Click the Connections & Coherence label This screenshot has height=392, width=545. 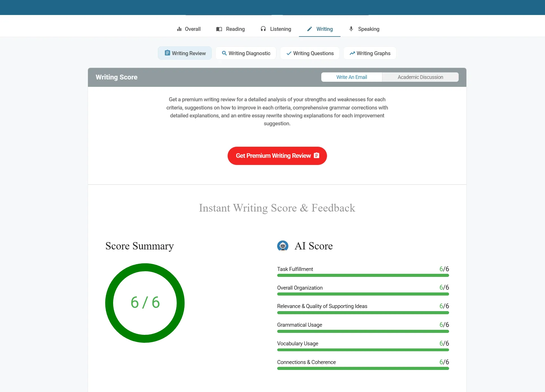[x=306, y=362]
